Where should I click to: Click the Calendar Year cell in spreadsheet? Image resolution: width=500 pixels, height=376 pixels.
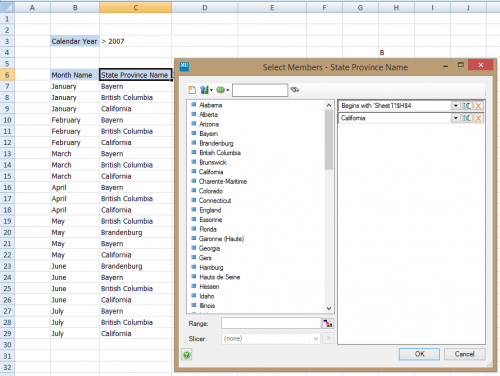tap(75, 41)
